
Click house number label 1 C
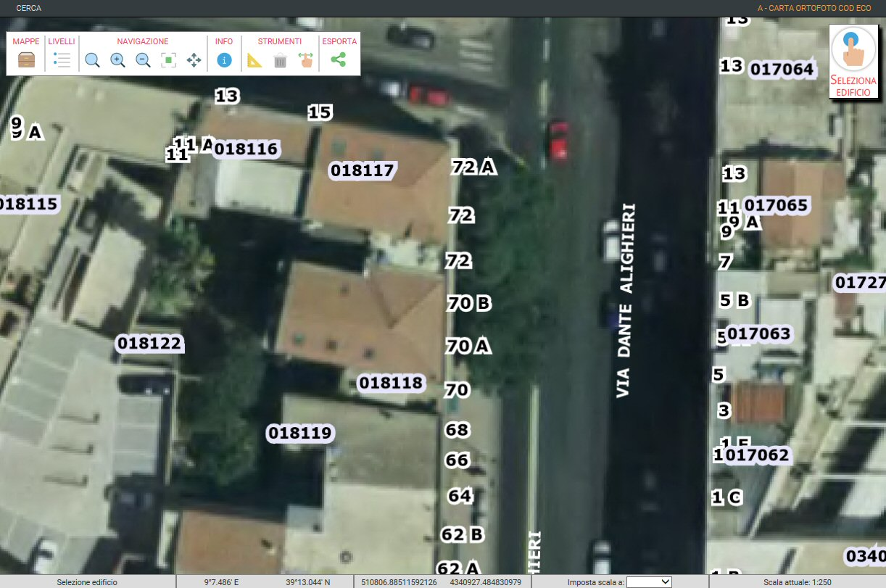(726, 498)
